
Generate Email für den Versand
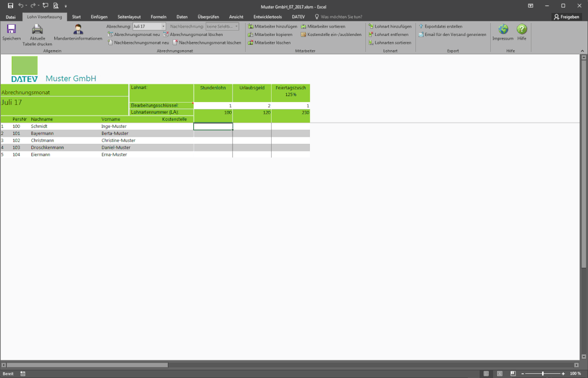click(452, 35)
